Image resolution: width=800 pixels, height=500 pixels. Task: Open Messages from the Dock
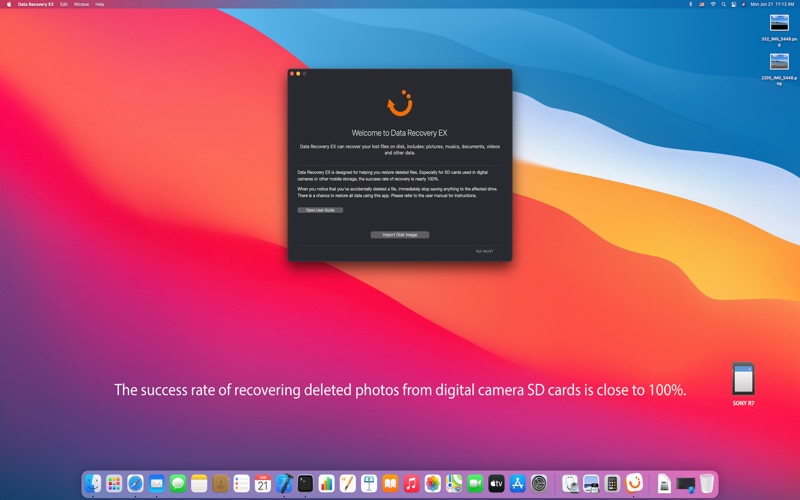(178, 483)
